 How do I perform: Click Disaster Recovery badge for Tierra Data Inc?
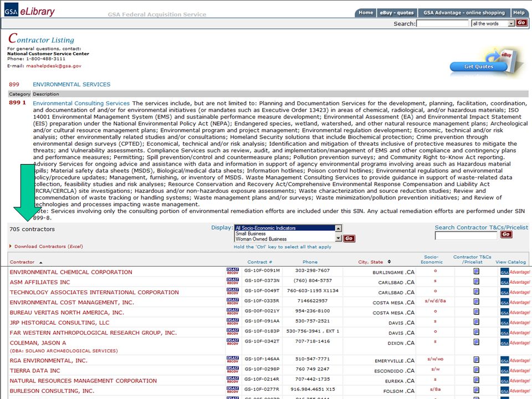[x=232, y=370]
